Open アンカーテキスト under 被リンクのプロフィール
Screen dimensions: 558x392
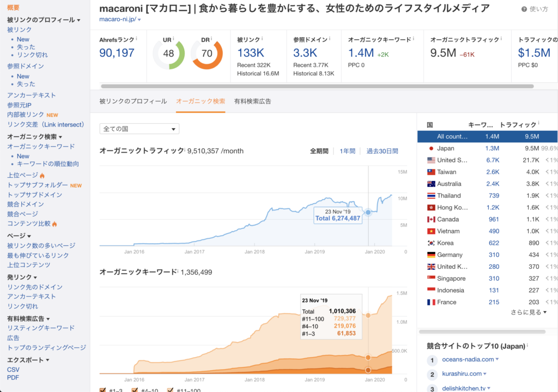pos(31,95)
